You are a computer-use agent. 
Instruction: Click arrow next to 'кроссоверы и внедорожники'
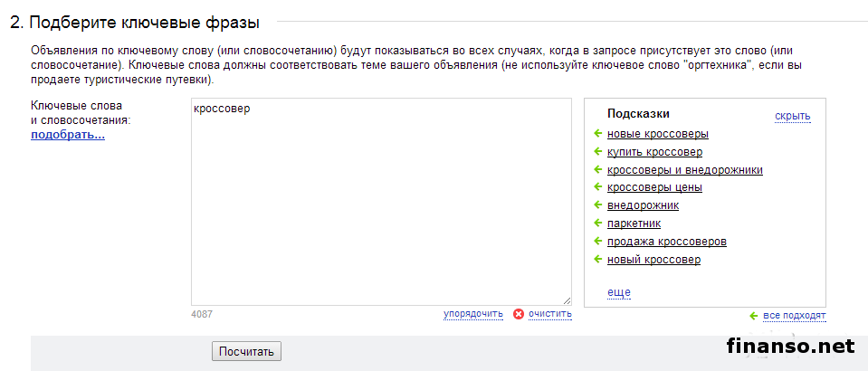597,170
